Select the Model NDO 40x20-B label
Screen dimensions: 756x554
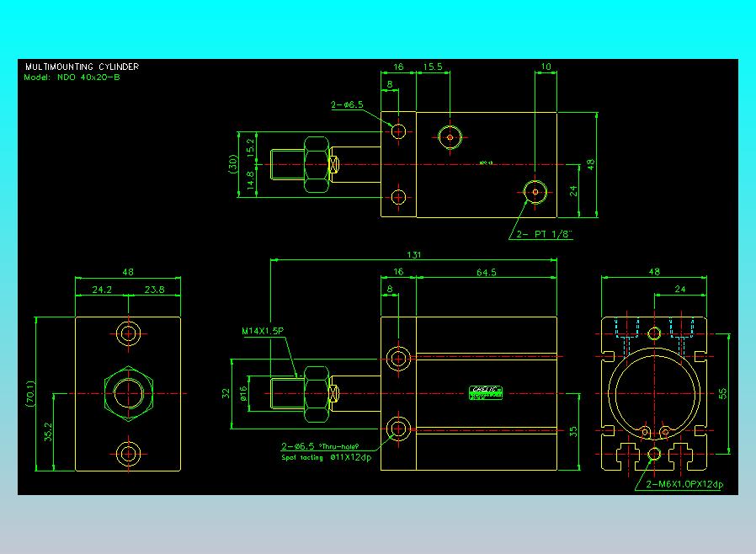[72, 77]
